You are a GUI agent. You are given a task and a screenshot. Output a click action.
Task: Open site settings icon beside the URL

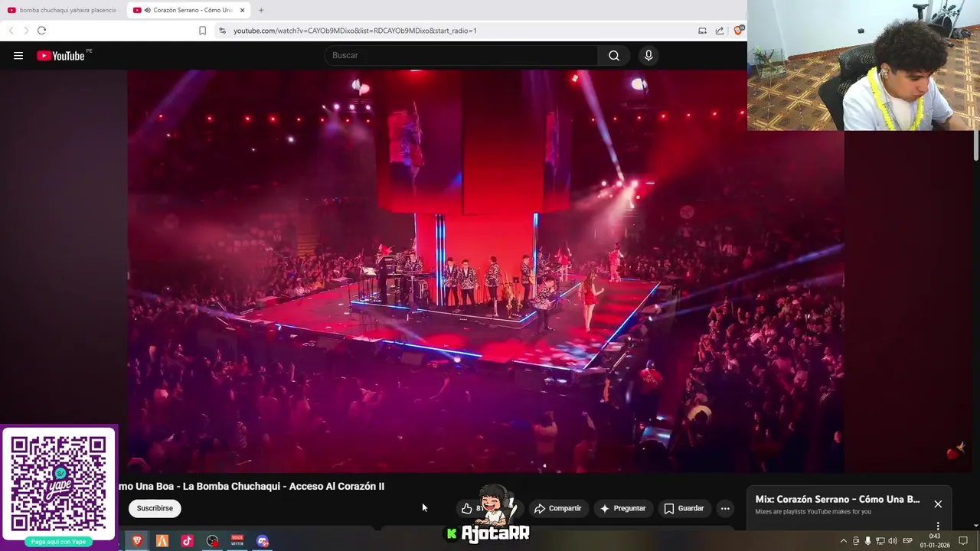[x=222, y=31]
